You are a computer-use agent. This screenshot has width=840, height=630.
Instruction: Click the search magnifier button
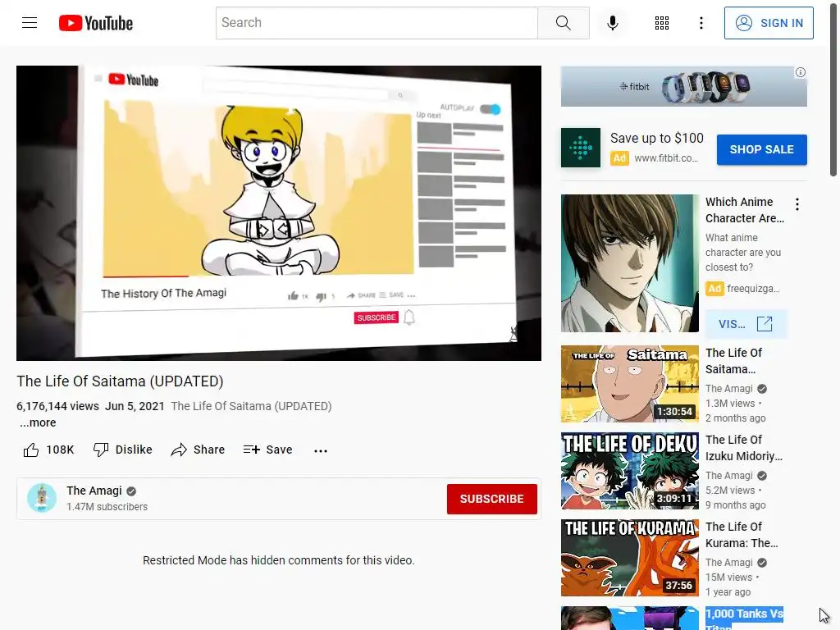coord(563,23)
